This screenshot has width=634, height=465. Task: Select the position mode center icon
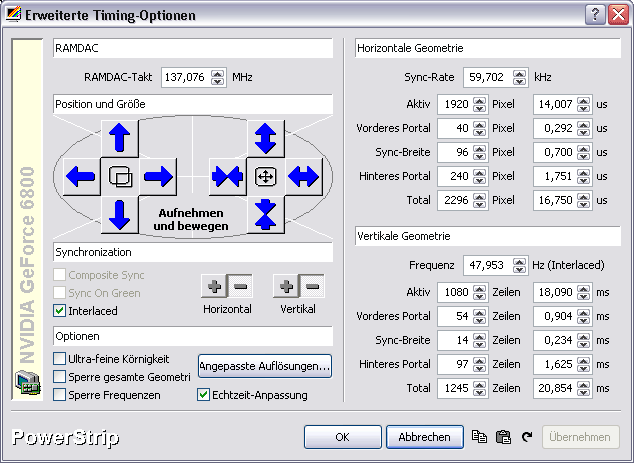(x=120, y=177)
